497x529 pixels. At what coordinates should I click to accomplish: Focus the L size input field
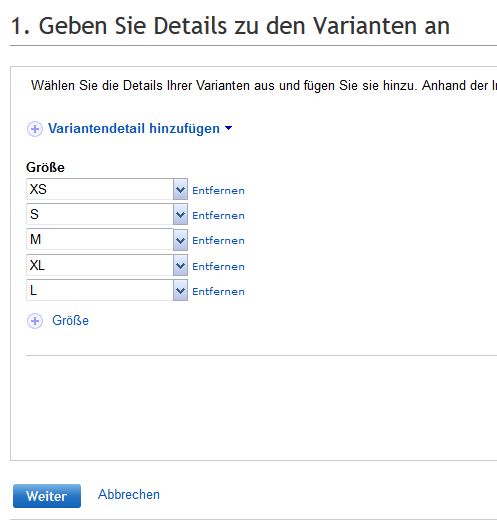(x=100, y=290)
